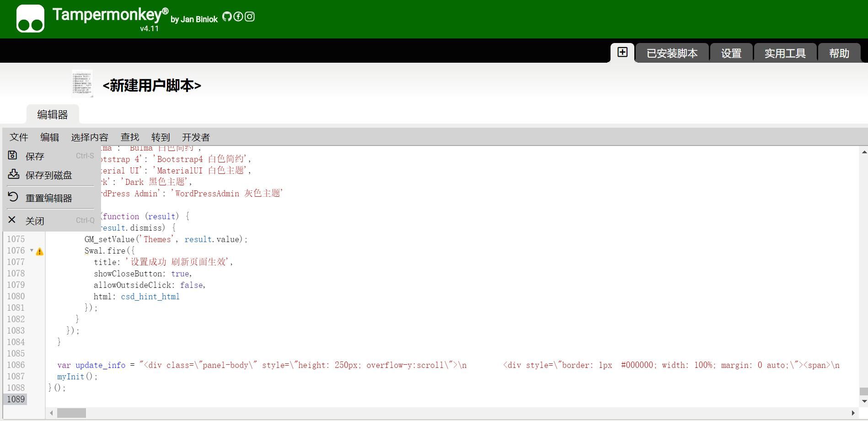The height and width of the screenshot is (421, 868).
Task: Open the GitHub icon link
Action: tap(227, 17)
